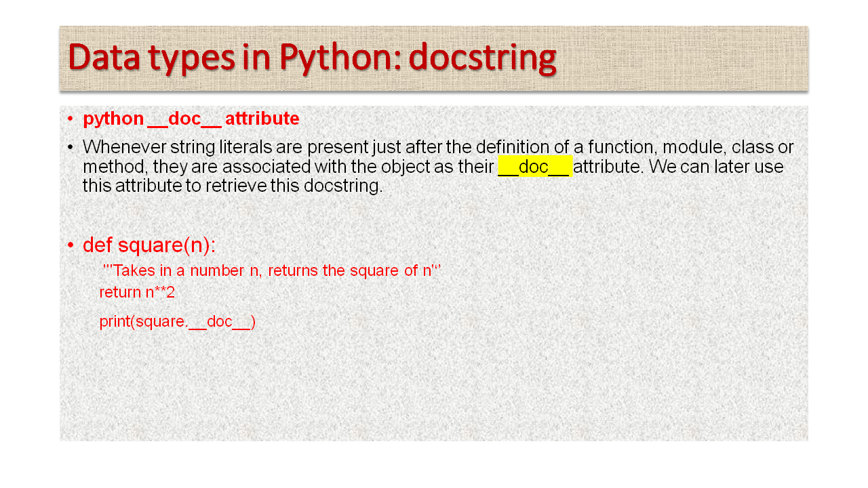
Task: Click the line "def square(n):"
Action: coord(149,245)
